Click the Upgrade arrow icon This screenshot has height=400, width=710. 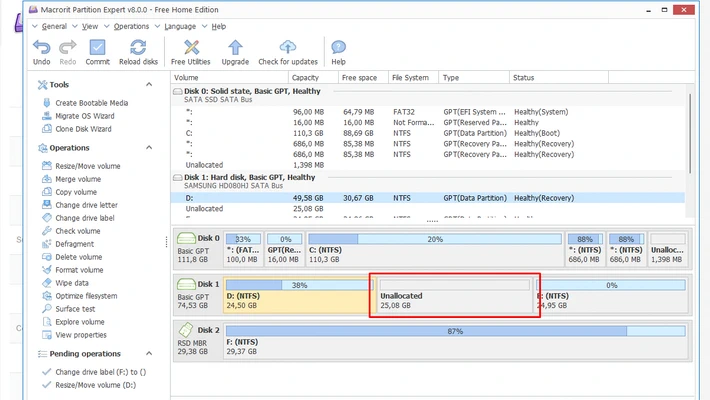tap(235, 48)
